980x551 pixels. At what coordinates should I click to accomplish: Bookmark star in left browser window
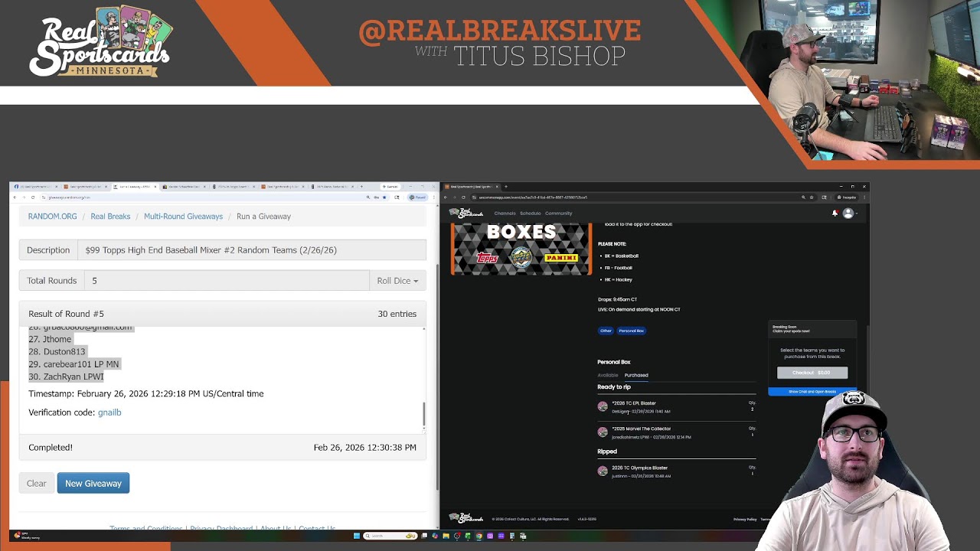[x=384, y=197]
